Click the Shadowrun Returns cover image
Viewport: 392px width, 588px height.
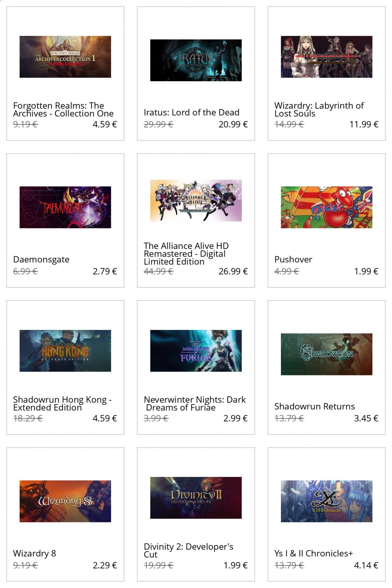[x=326, y=354]
